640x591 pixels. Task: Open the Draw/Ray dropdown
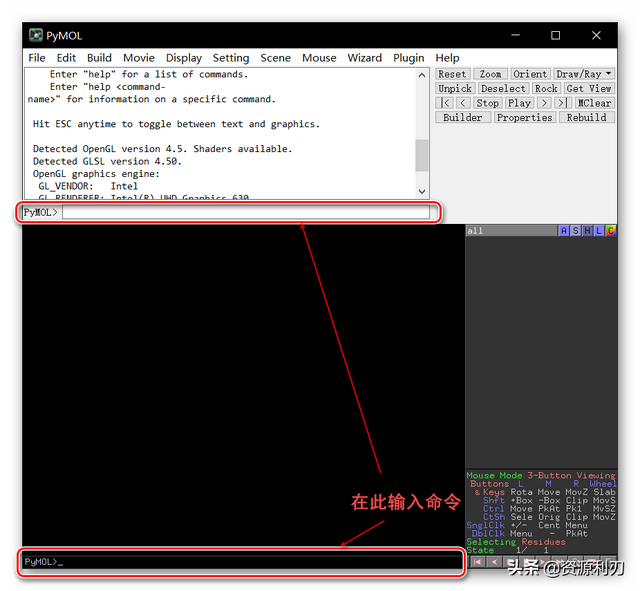[x=584, y=74]
